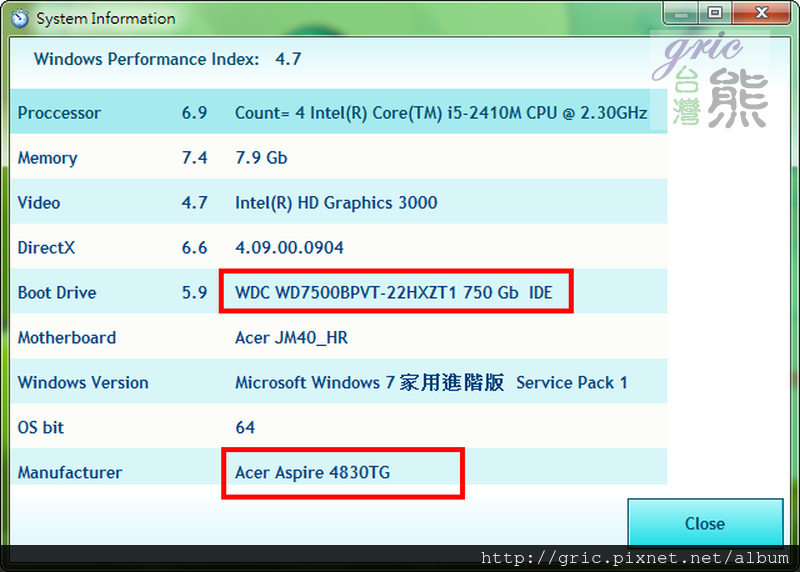
Task: Select processor score 6.9
Action: point(194,113)
